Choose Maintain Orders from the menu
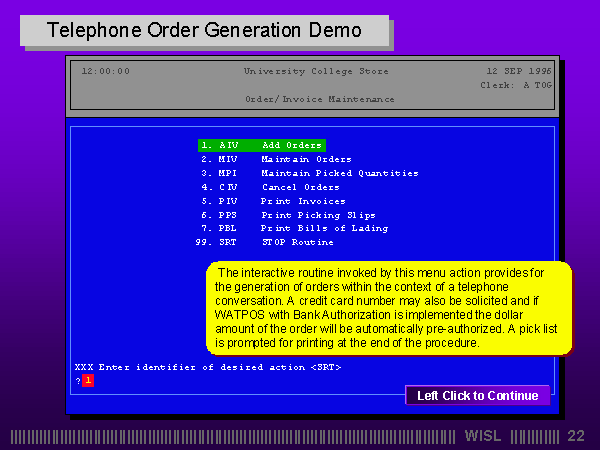The height and width of the screenshot is (450, 600). [x=274, y=159]
